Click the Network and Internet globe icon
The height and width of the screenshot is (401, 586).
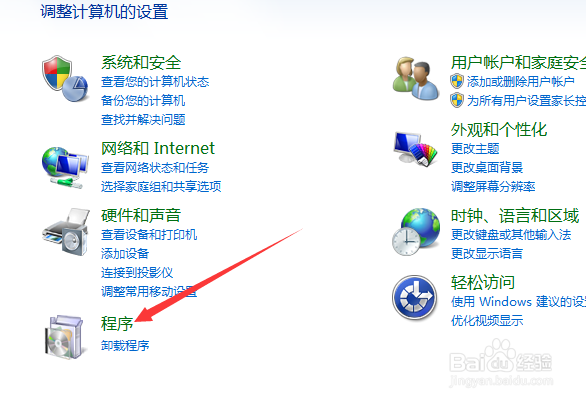point(65,167)
